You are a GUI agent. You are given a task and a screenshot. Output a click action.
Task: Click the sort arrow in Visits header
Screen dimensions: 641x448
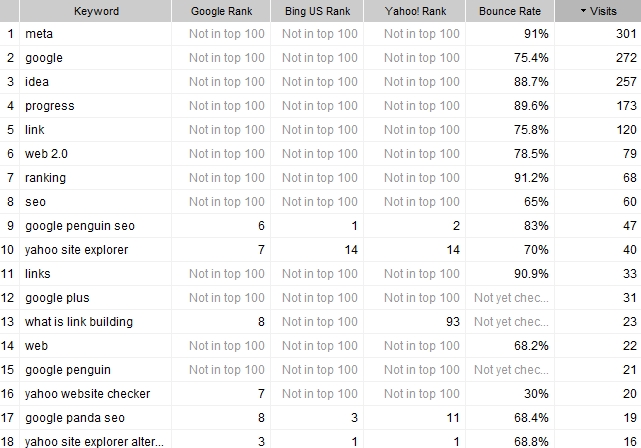(x=586, y=11)
